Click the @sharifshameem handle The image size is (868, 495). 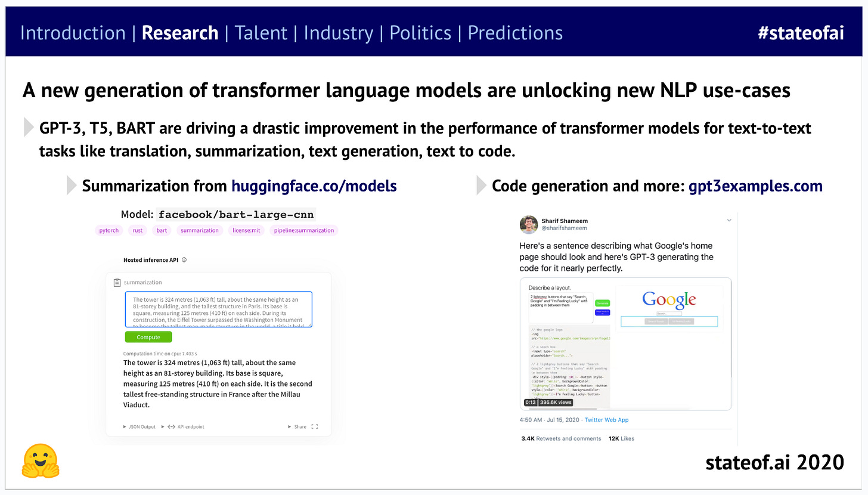click(x=564, y=228)
